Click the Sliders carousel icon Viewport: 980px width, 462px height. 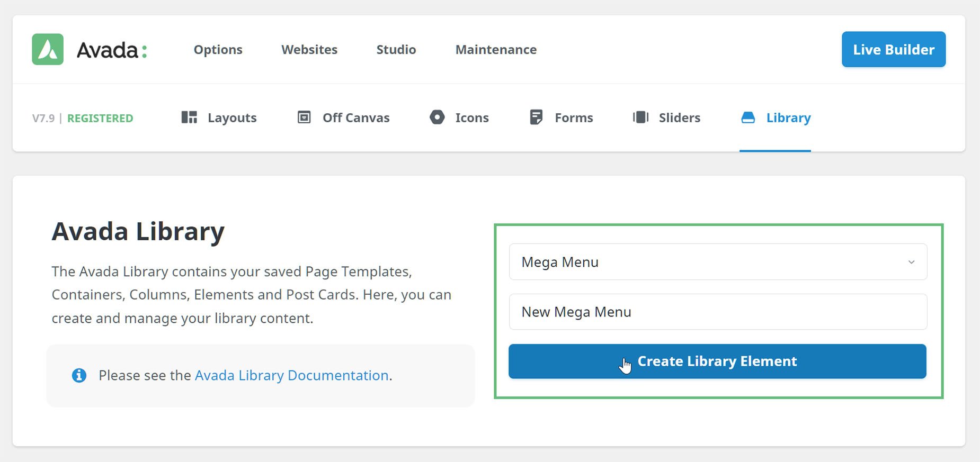point(640,117)
